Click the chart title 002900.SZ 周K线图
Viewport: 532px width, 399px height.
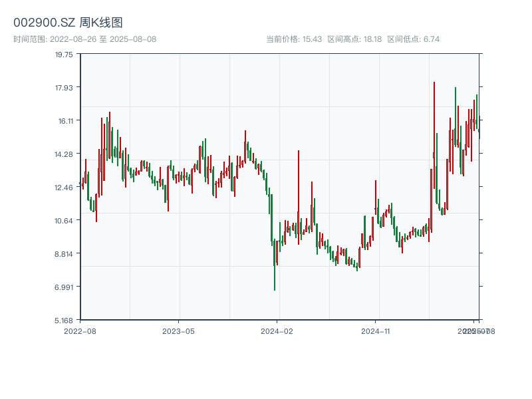pos(68,23)
